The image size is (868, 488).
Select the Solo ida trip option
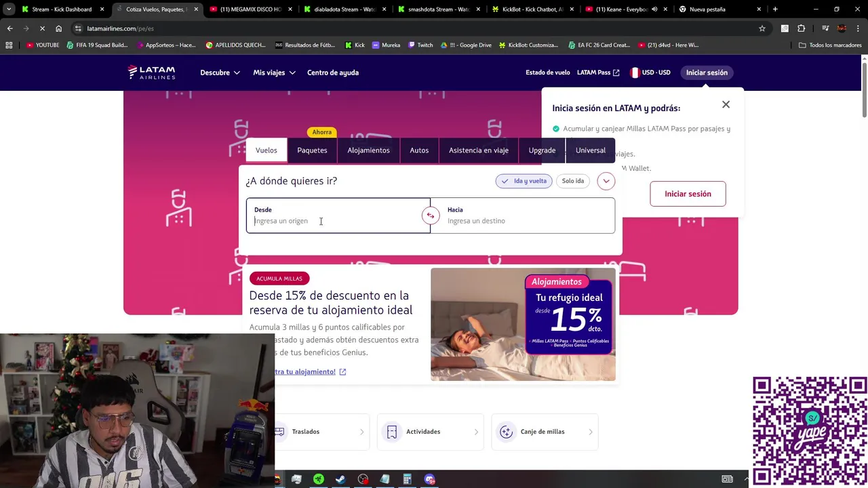tap(573, 181)
